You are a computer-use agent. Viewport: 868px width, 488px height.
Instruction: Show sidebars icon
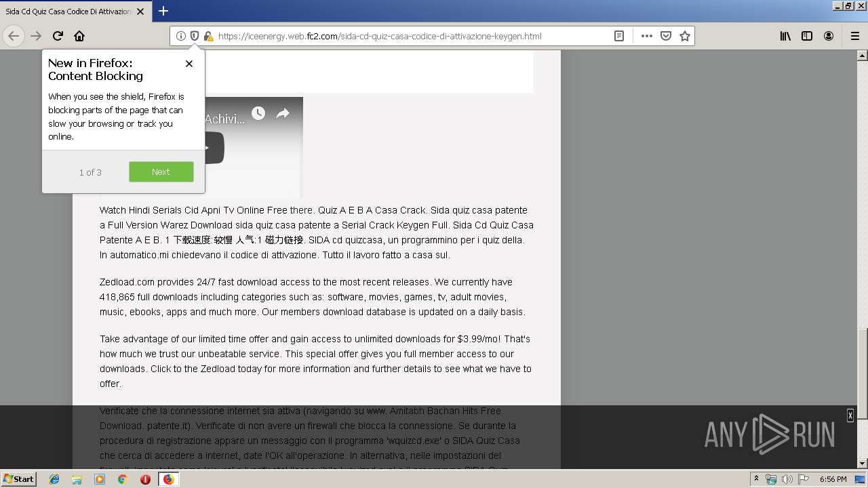click(807, 36)
